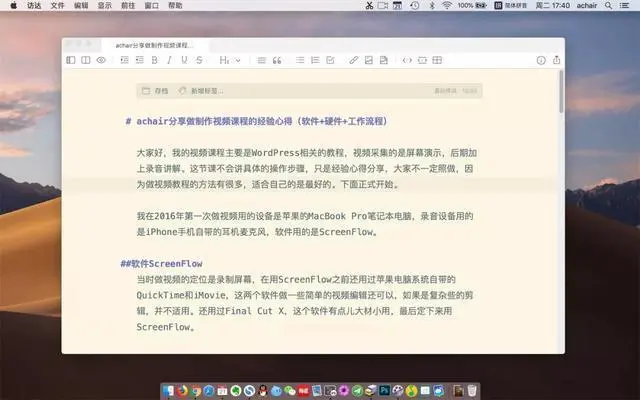Open the Bluetooth status menu
The height and width of the screenshot is (400, 640).
click(432, 5)
